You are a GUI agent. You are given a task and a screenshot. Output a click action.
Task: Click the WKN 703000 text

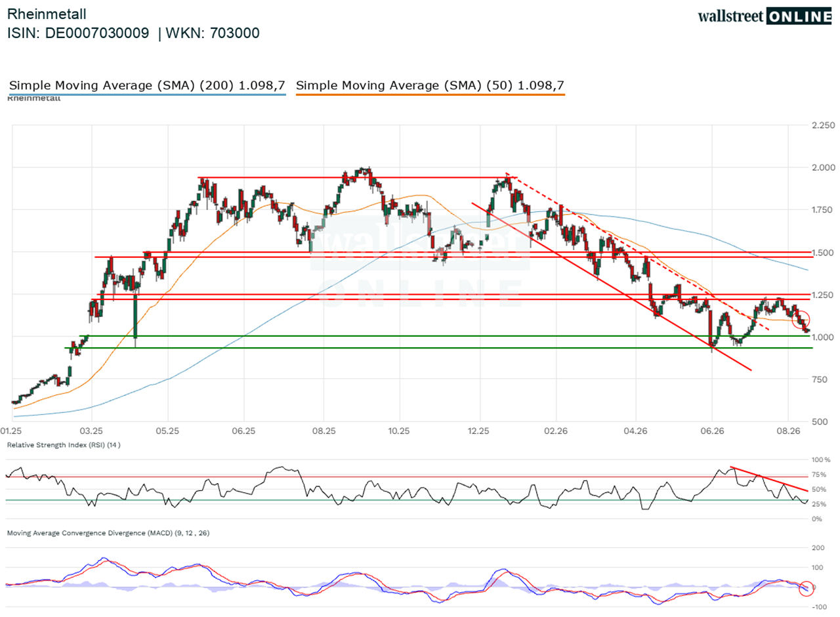coord(213,33)
